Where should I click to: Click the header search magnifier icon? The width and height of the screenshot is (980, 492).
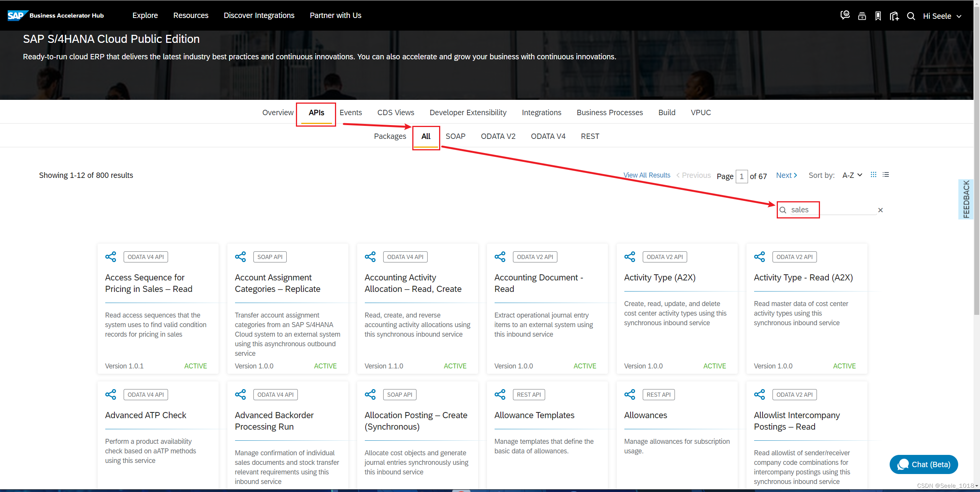[911, 16]
